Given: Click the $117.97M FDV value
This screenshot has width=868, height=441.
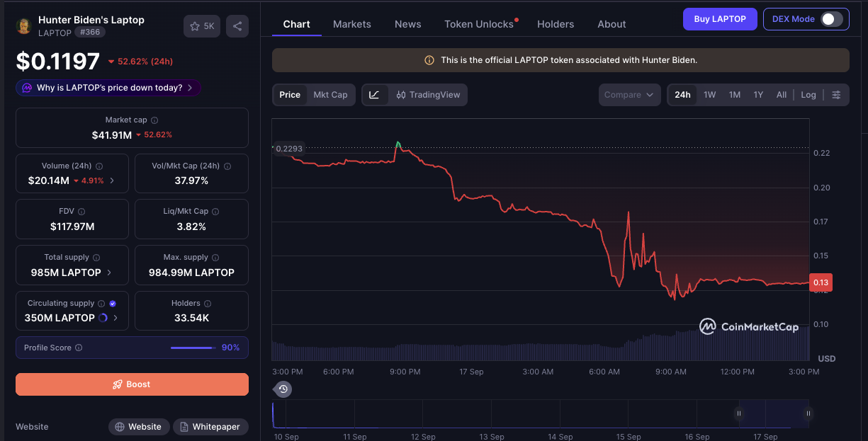Looking at the screenshot, I should click(x=72, y=227).
